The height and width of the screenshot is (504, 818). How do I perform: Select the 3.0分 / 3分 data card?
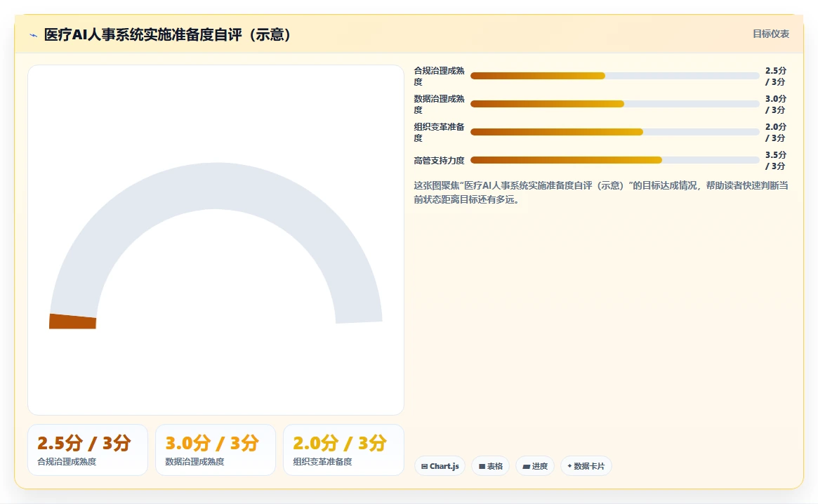click(x=216, y=450)
